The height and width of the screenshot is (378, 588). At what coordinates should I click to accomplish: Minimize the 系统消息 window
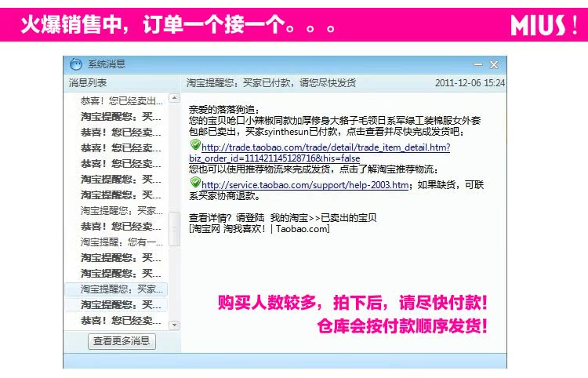point(478,64)
